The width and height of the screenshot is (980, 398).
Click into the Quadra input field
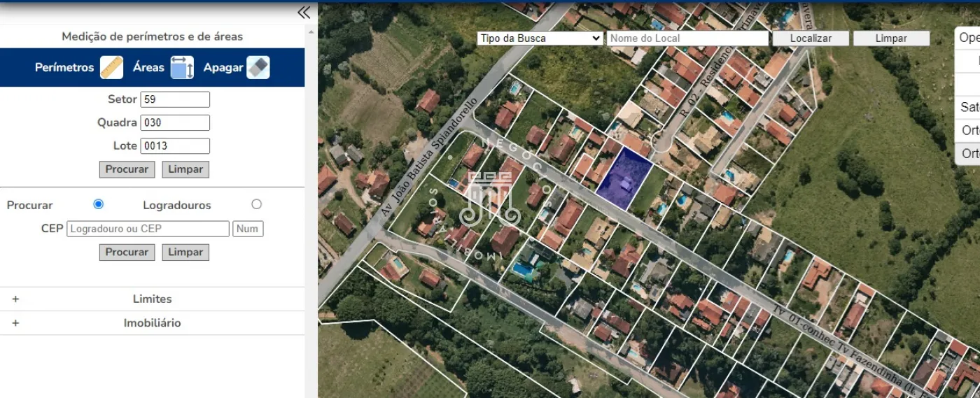point(175,122)
